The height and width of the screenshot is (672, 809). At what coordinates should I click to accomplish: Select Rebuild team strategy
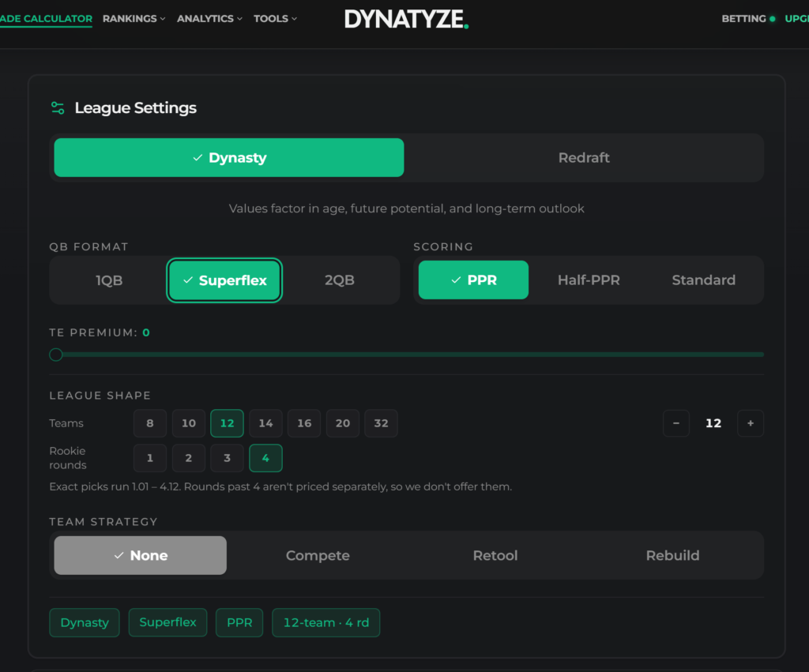click(673, 555)
